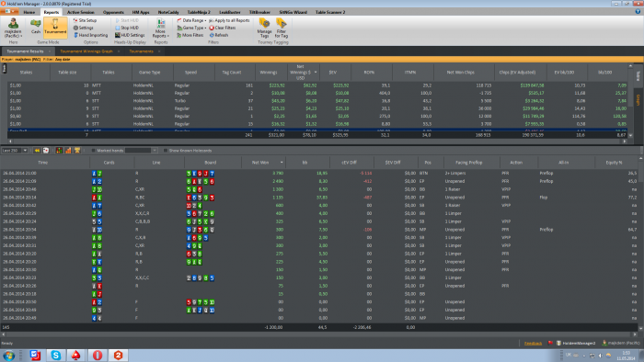The image size is (644, 362).
Task: Click the yellow rewind arrows icon
Action: coord(37,151)
